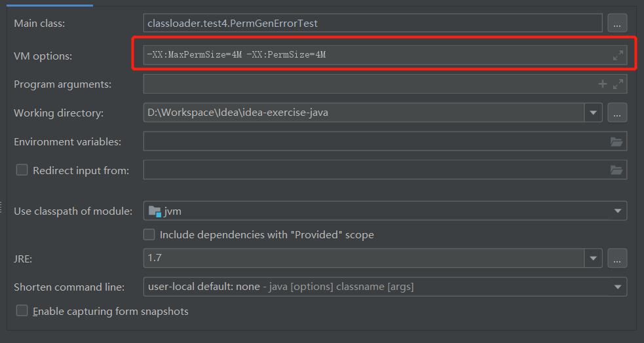Browse for JRE with ellipsis button
Image resolution: width=644 pixels, height=343 pixels.
tap(617, 258)
